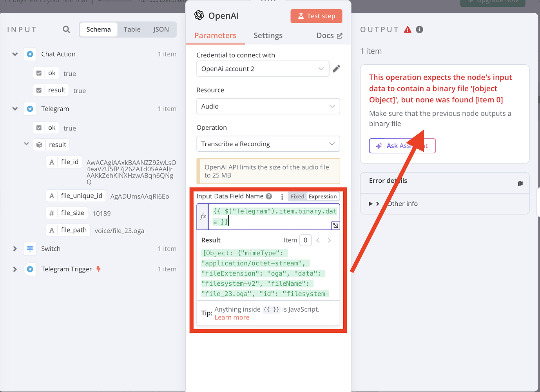Click the OpenAI logo in the node header
The width and height of the screenshot is (540, 392).
click(199, 16)
